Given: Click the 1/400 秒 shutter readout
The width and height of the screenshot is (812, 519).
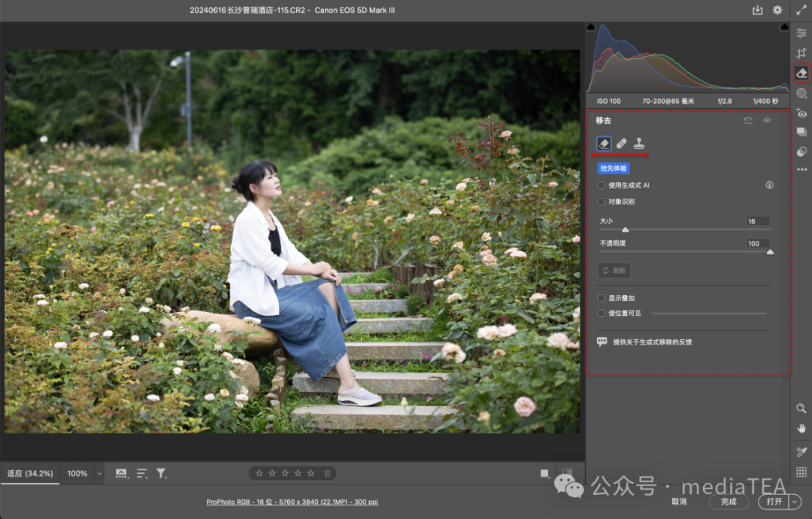Looking at the screenshot, I should click(765, 101).
